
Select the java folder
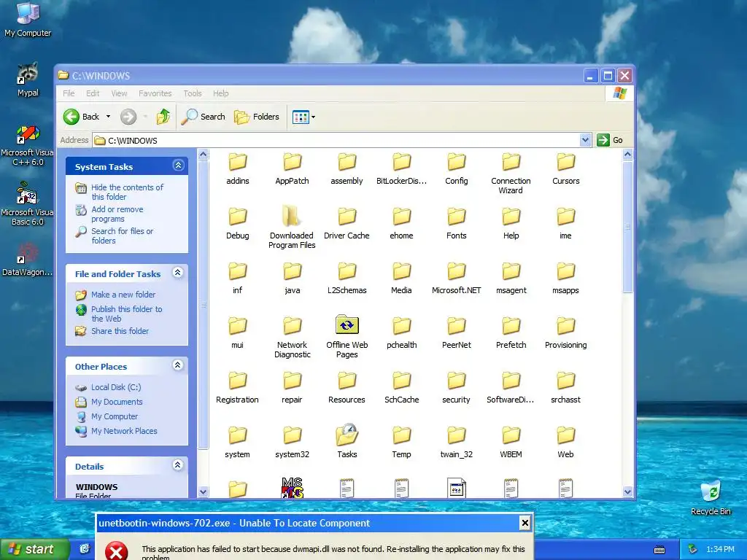pyautogui.click(x=292, y=278)
